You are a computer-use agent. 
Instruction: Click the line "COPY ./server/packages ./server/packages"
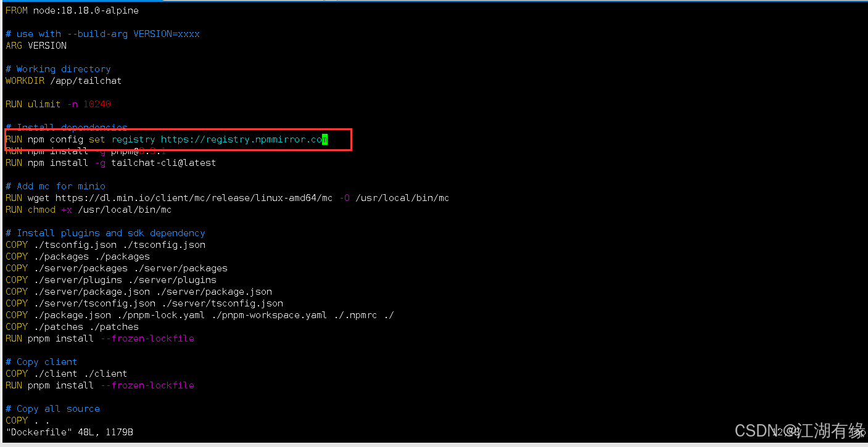pos(117,268)
